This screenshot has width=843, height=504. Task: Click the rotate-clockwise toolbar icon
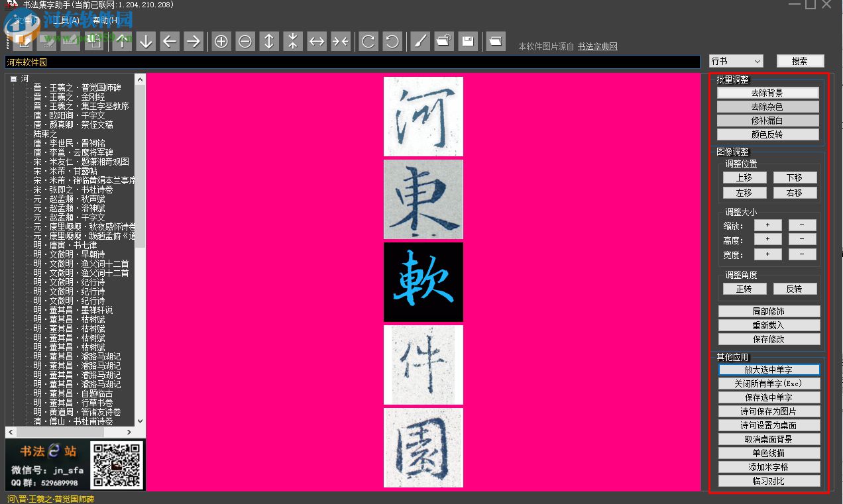coord(368,41)
